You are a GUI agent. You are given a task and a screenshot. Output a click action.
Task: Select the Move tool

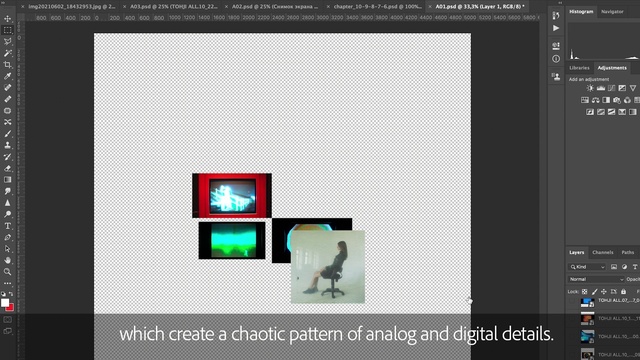pyautogui.click(x=7, y=19)
